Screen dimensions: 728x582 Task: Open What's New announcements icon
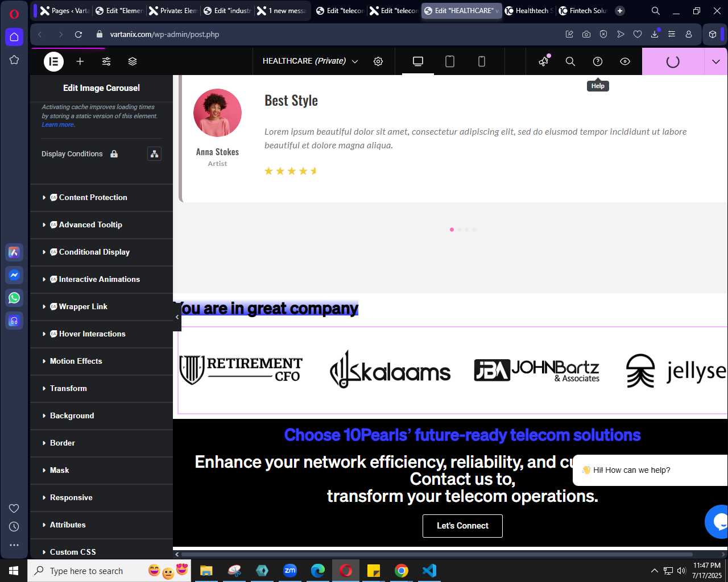(544, 61)
